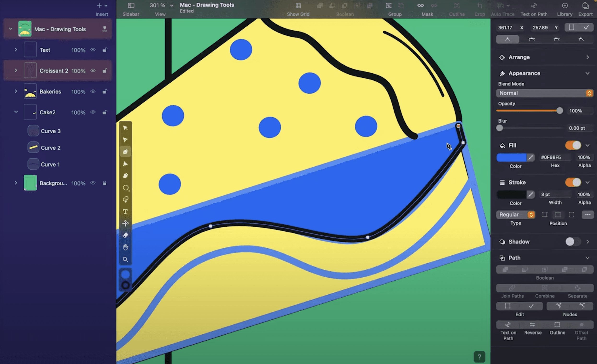Click the Join Paths button

(512, 288)
